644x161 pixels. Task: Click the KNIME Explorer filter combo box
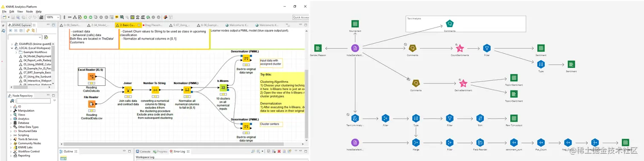pyautogui.click(x=25, y=37)
